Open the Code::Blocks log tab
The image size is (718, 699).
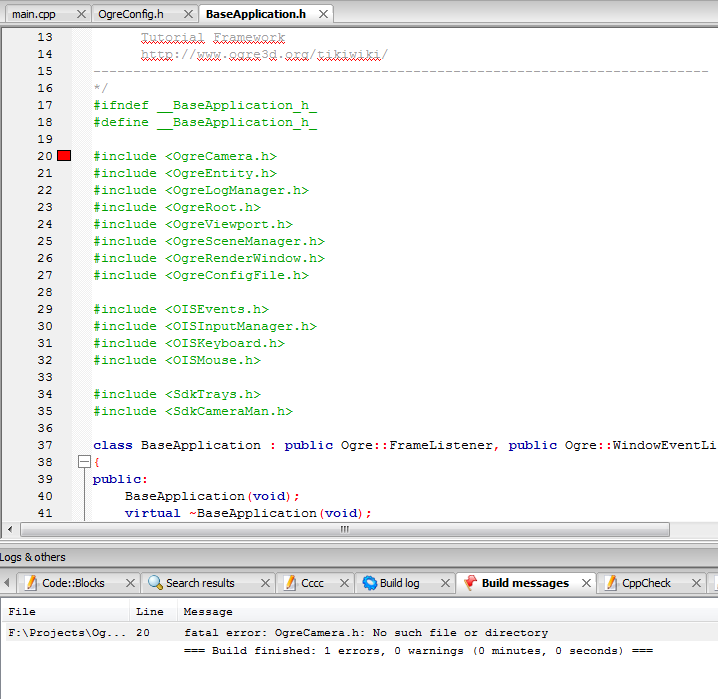point(73,583)
